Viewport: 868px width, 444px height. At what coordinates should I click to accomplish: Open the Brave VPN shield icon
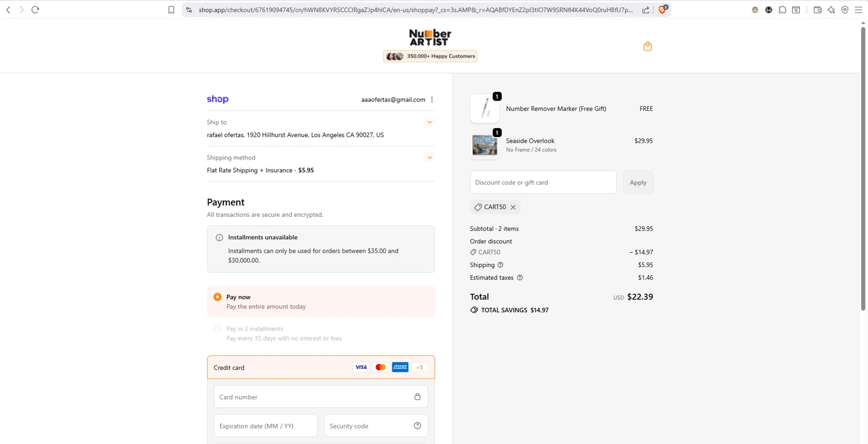pos(845,10)
